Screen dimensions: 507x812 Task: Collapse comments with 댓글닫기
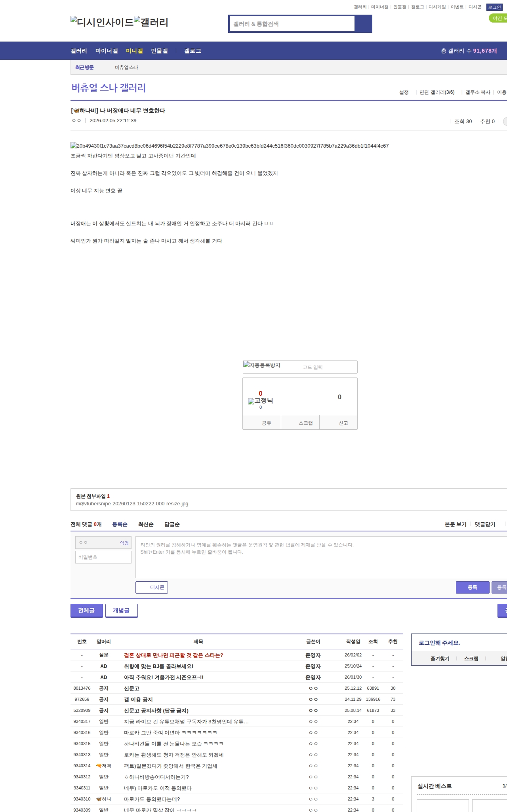(x=485, y=524)
